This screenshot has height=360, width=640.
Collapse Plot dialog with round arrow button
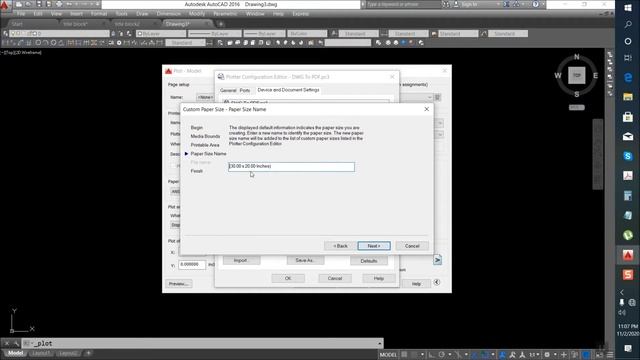click(x=437, y=282)
